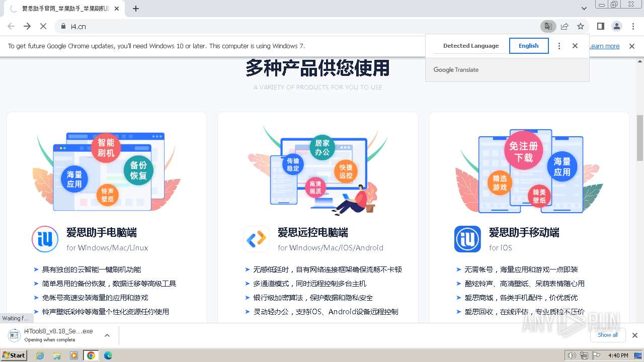Click the i4.cn address bar

coord(297,26)
